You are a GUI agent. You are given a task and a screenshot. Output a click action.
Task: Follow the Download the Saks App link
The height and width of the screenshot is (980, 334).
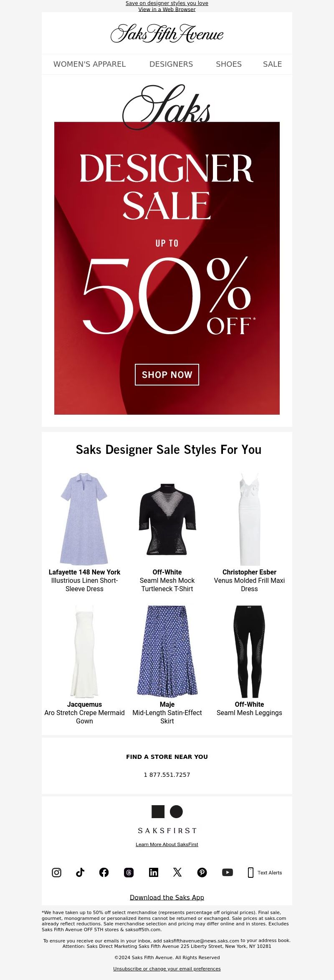tap(167, 897)
